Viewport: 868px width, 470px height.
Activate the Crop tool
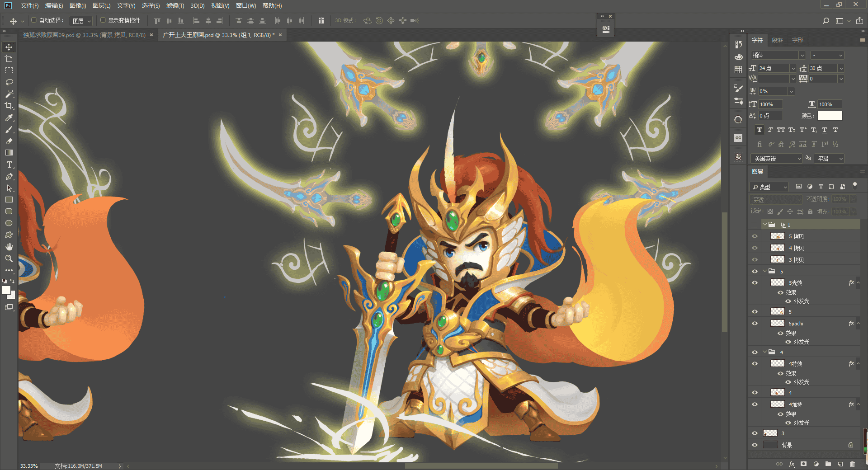click(x=9, y=106)
